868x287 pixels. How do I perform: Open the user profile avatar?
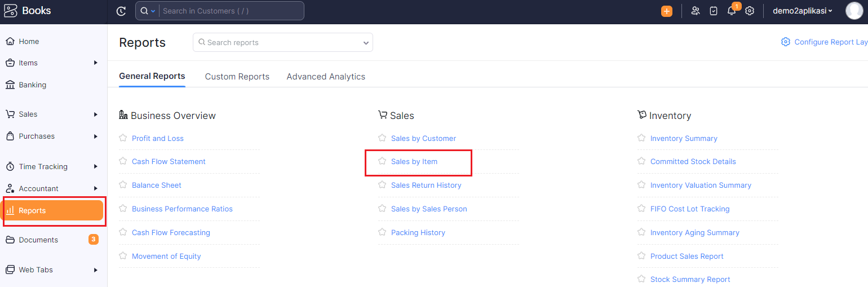click(x=854, y=11)
